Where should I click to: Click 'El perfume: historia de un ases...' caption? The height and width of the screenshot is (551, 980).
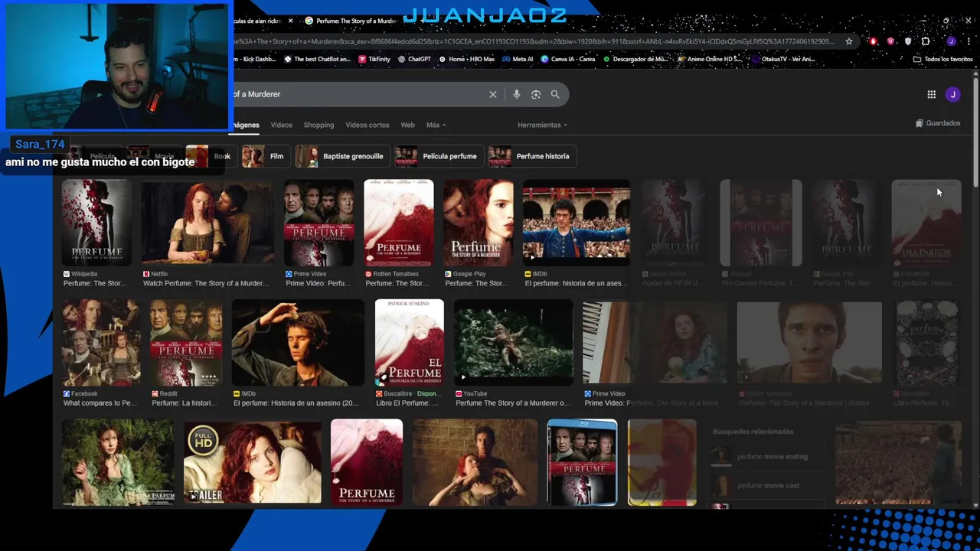click(x=576, y=283)
